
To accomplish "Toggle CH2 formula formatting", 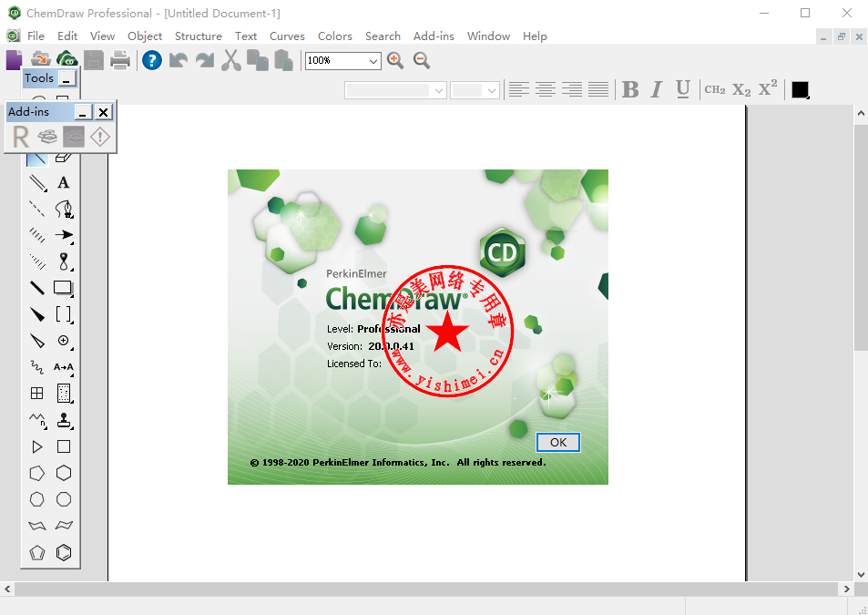I will pos(715,89).
